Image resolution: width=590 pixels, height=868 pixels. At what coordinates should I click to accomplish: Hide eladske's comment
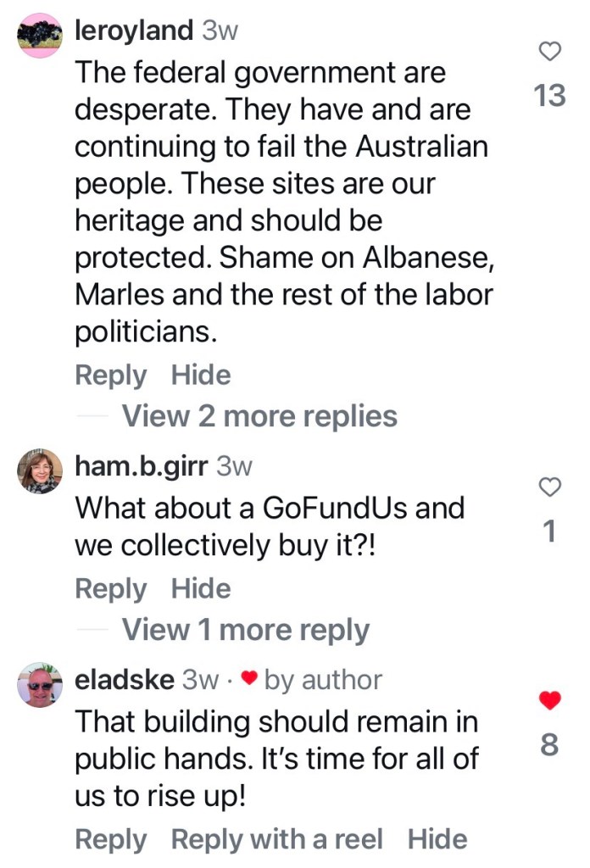(437, 839)
